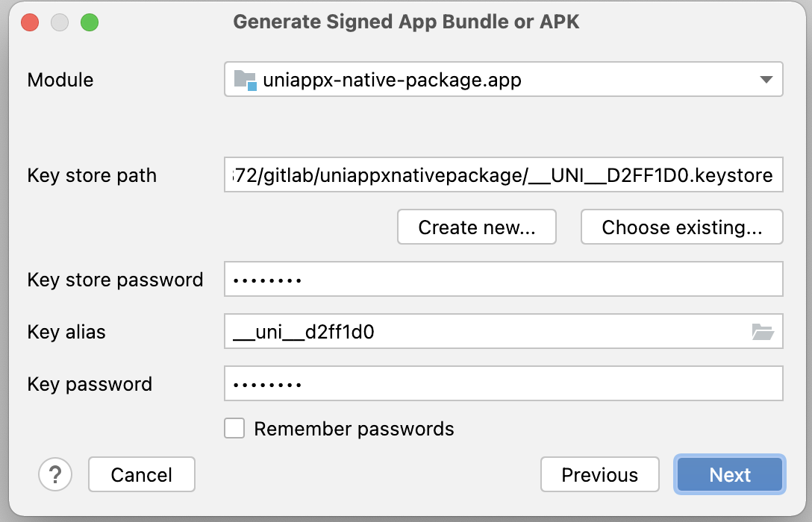The width and height of the screenshot is (812, 522).
Task: Focus the Key password field
Action: pos(503,383)
